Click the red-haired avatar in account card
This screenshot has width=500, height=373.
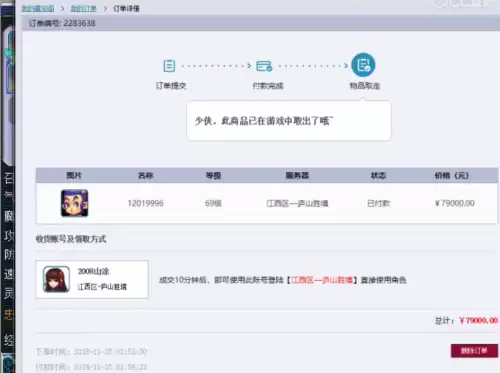56,279
